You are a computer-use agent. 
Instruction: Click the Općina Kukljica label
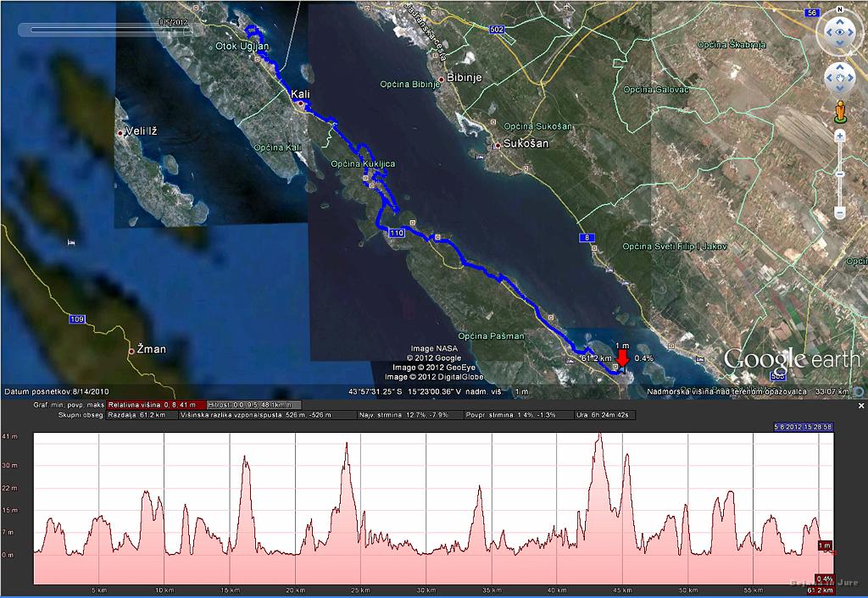click(x=363, y=164)
